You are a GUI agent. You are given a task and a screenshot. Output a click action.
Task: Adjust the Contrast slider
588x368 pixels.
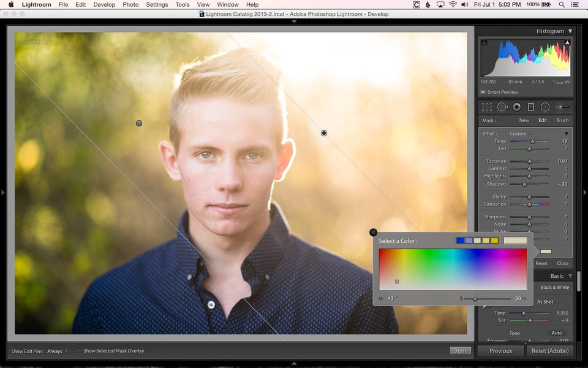[x=529, y=169]
